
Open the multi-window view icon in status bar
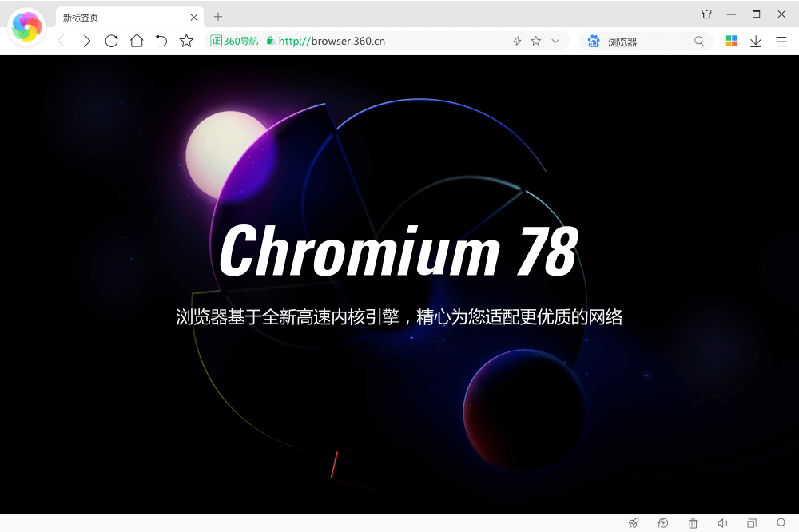coord(752,523)
